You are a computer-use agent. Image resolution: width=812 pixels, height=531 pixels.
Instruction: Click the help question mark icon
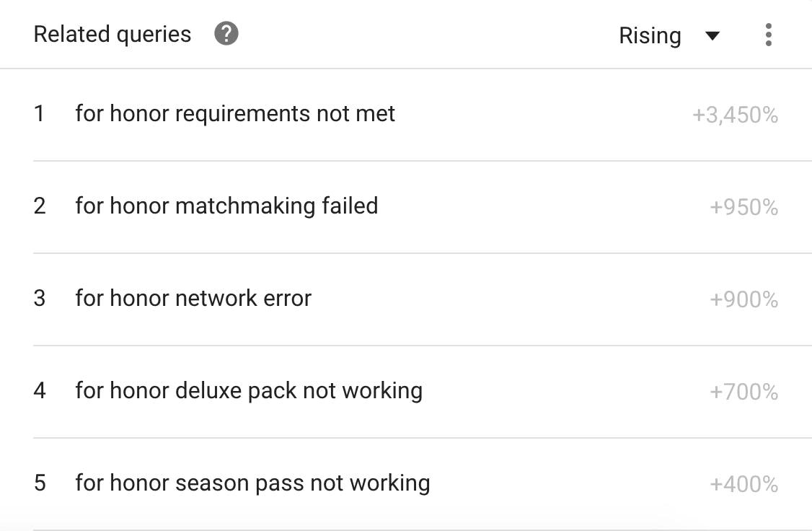pyautogui.click(x=226, y=34)
